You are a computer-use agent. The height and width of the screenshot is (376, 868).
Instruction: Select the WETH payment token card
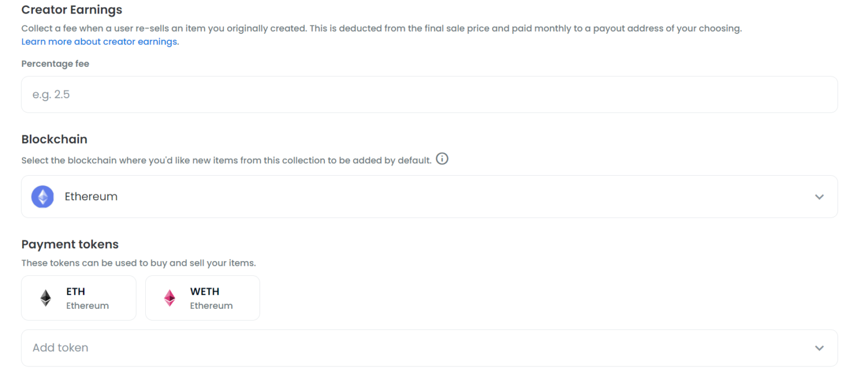pos(202,298)
